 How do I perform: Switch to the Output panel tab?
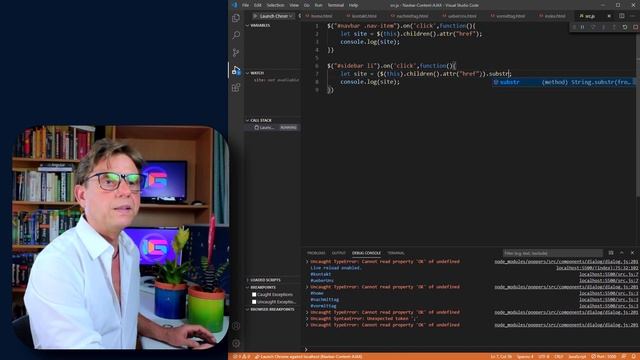point(338,253)
